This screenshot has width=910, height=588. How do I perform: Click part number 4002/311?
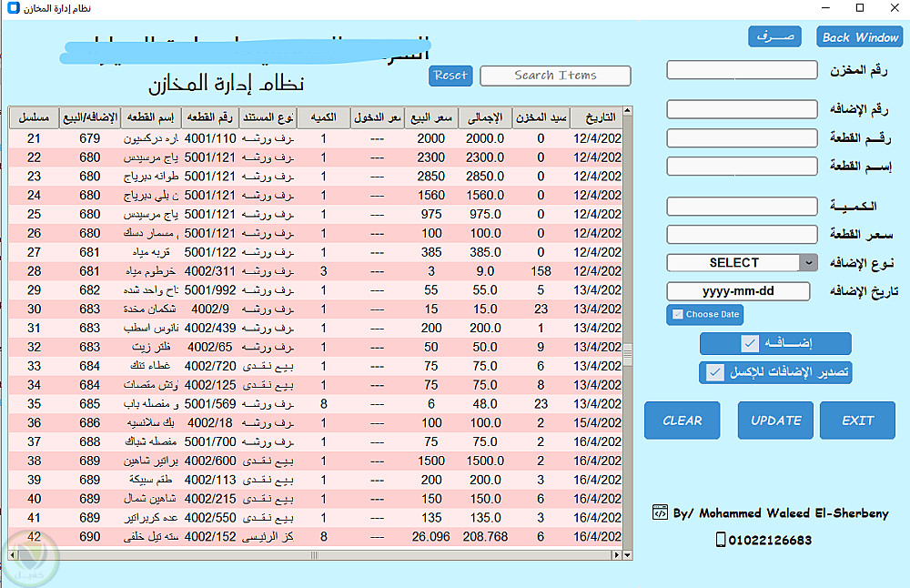pyautogui.click(x=210, y=271)
